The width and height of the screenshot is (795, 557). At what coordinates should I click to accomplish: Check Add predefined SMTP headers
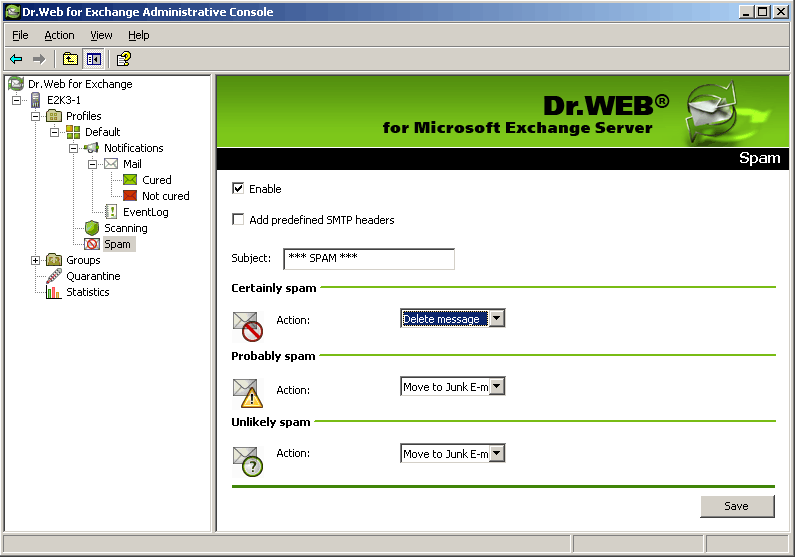(x=238, y=219)
